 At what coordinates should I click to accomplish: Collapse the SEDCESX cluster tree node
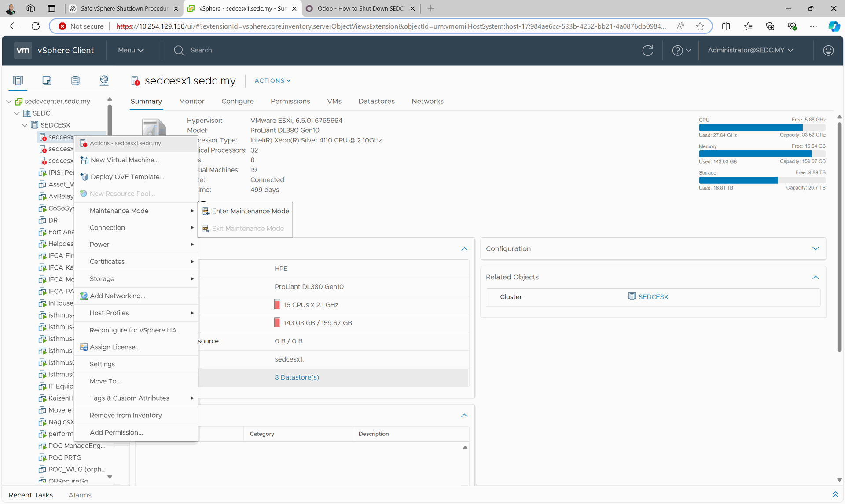point(25,125)
